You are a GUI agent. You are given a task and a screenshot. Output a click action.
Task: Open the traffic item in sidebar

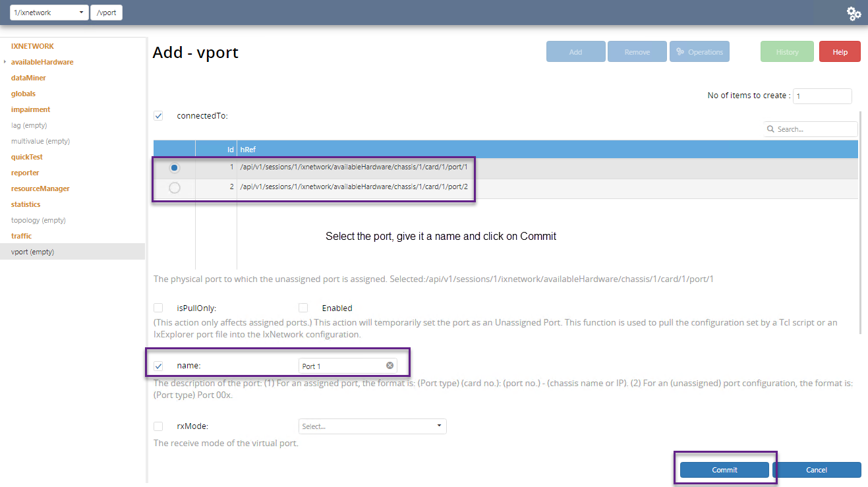coord(21,236)
